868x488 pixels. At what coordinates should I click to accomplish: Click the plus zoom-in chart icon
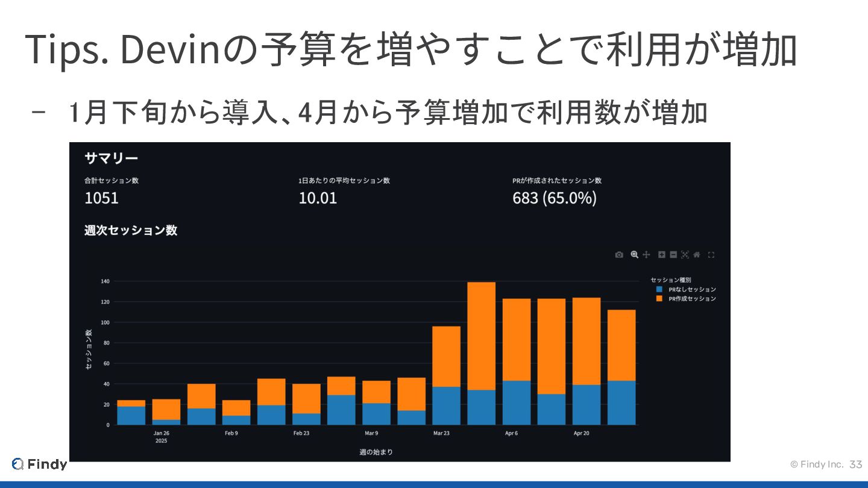pyautogui.click(x=662, y=255)
